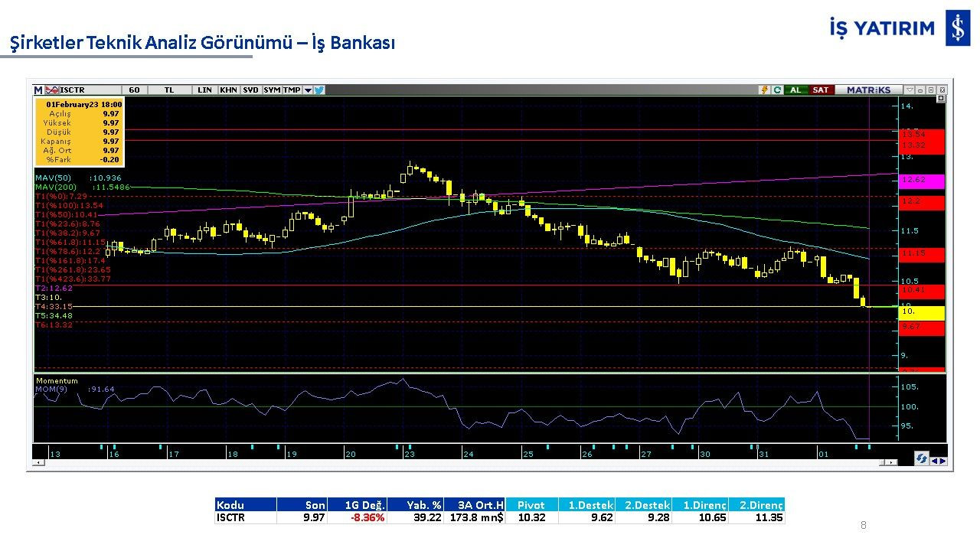Click the Matriks M logo icon
Viewport: 980px width, 551px height.
point(38,90)
